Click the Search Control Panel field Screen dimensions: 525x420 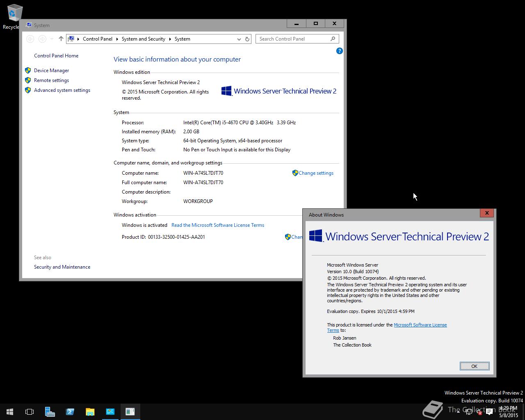tap(293, 39)
